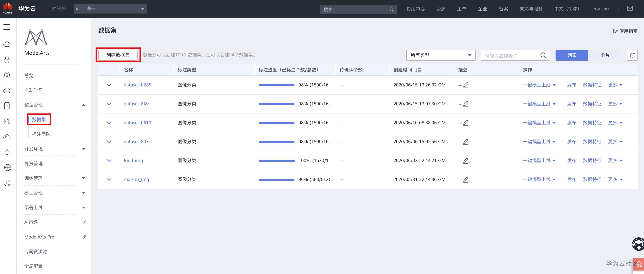
Task: Click top cloud server icon in left rail
Action: pos(7,44)
